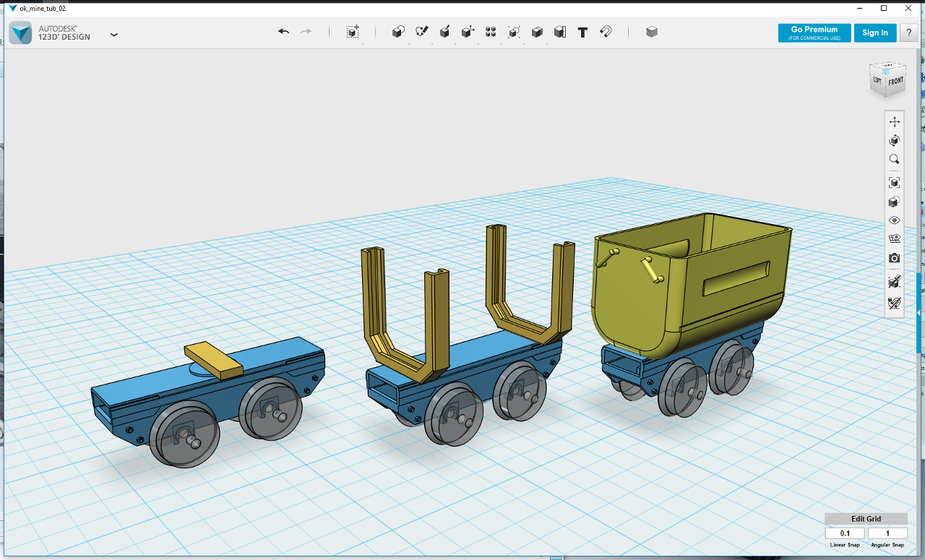Select the front wheel of the left chassis
This screenshot has width=925, height=560.
[184, 434]
